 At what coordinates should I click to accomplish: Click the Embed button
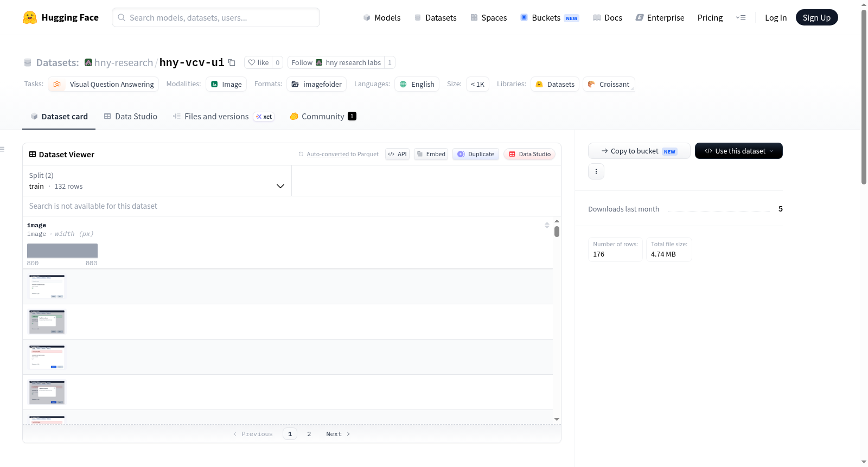click(431, 154)
